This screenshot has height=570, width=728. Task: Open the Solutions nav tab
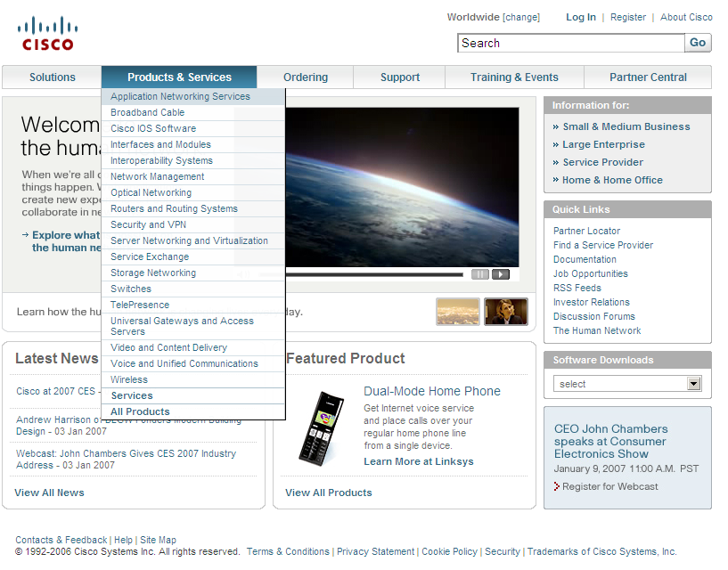click(x=52, y=77)
